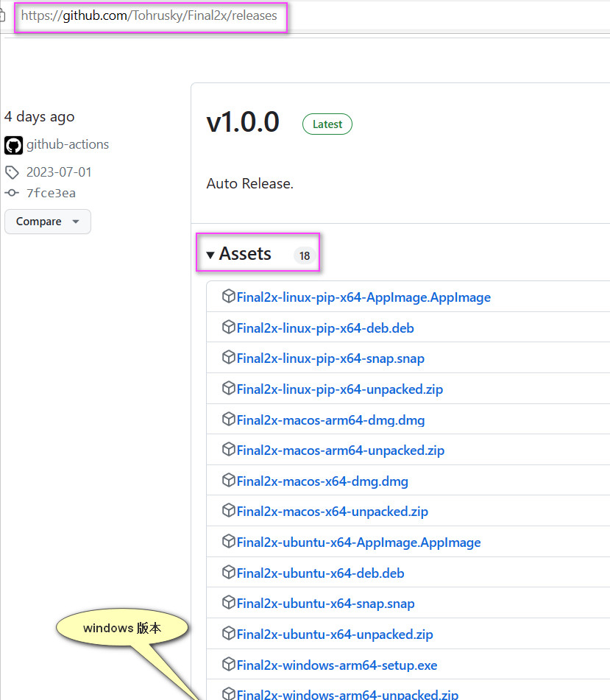The image size is (610, 700).
Task: Download Final2x-macos-x64-dmg.dmg
Action: point(322,481)
